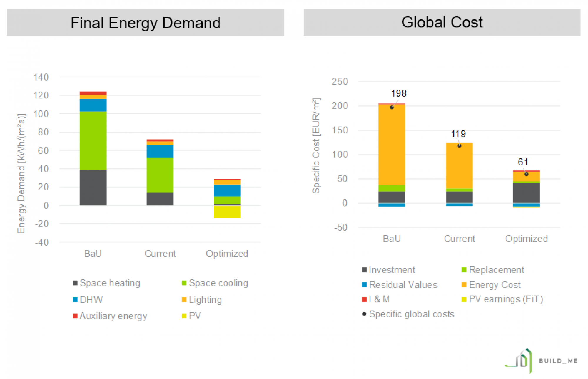
Task: Select the BaU orange Energy Cost bar
Action: [392, 145]
